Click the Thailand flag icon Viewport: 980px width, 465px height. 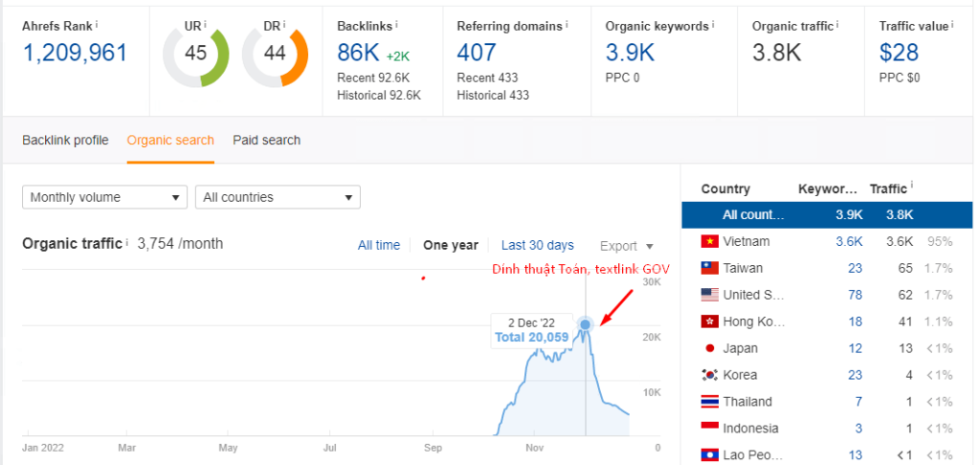pyautogui.click(x=709, y=401)
